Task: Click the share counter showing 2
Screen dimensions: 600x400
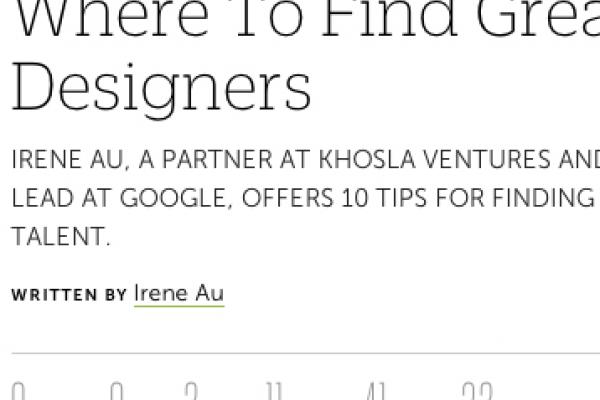Action: pyautogui.click(x=191, y=390)
